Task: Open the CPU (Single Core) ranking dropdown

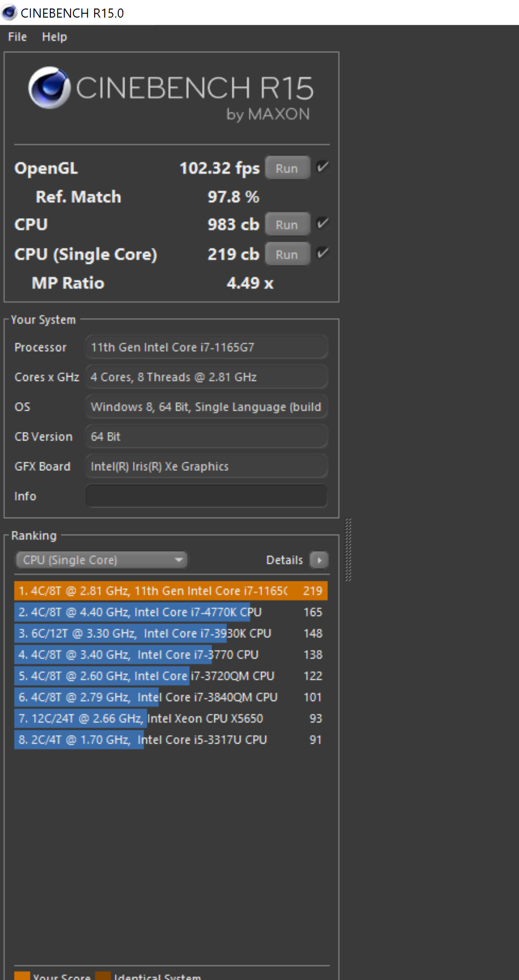Action: (101, 560)
